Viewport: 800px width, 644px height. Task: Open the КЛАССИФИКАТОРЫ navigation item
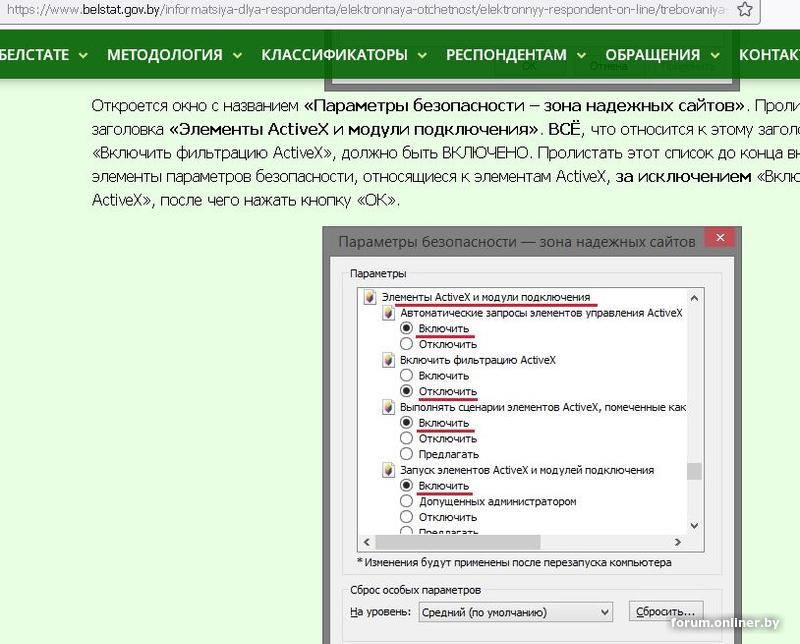click(x=335, y=55)
